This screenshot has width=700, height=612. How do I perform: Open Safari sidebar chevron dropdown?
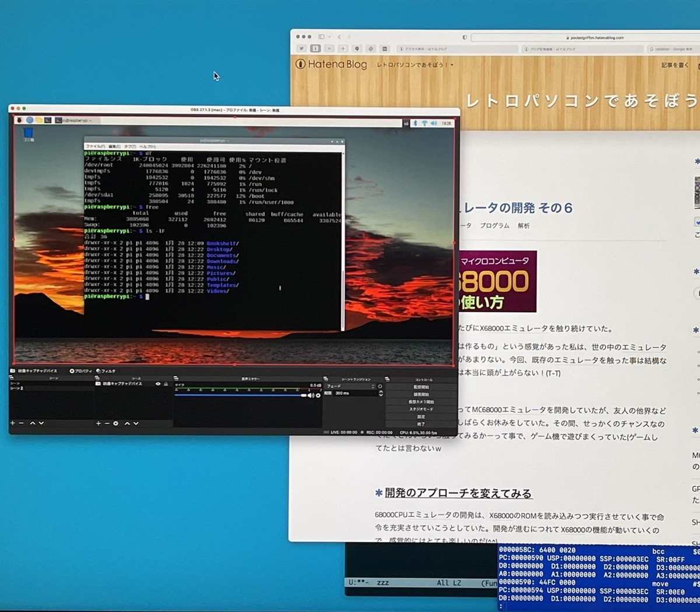pyautogui.click(x=328, y=37)
